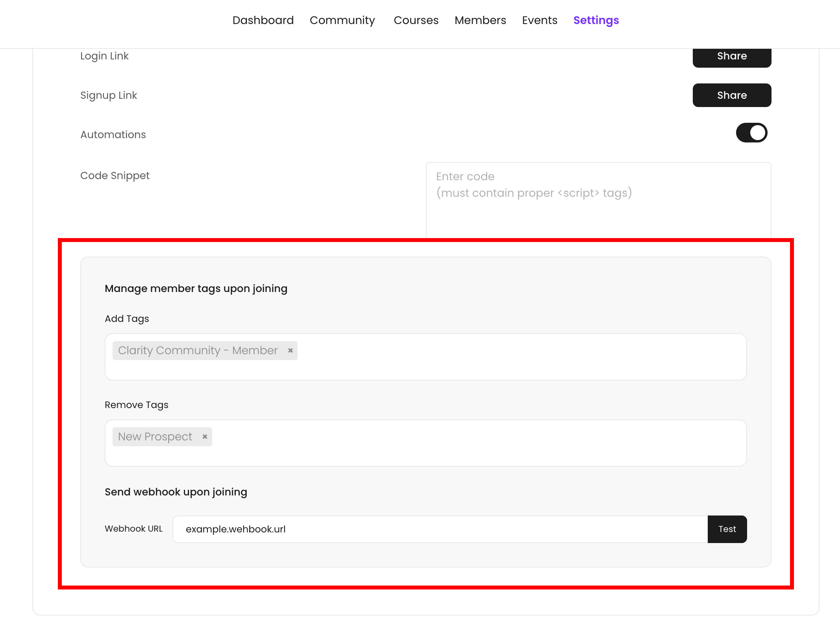Toggle the Automations switch off

751,133
